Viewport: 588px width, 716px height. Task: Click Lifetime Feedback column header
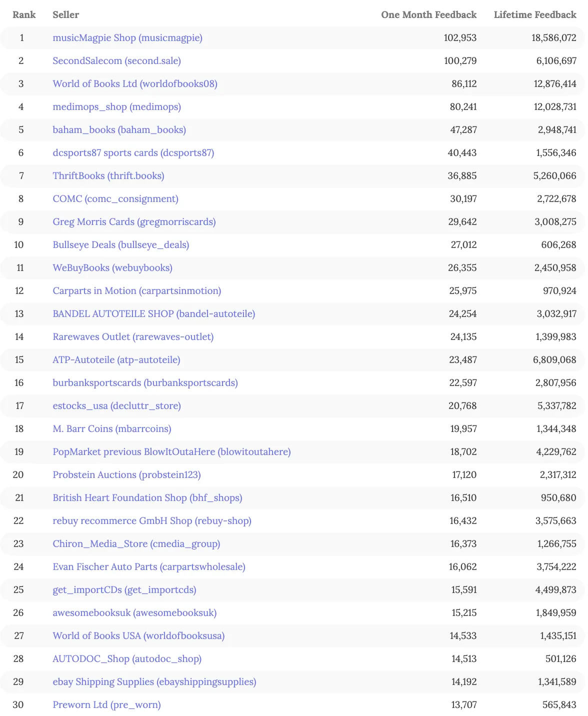point(535,15)
